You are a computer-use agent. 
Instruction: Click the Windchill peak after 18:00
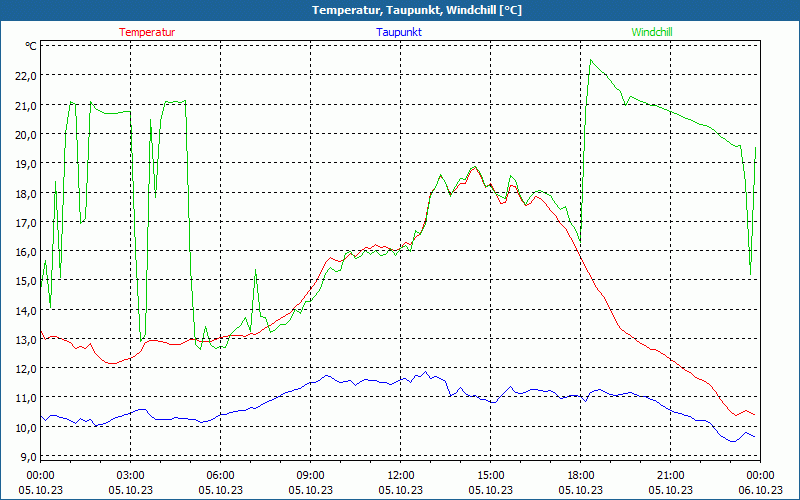[x=591, y=60]
